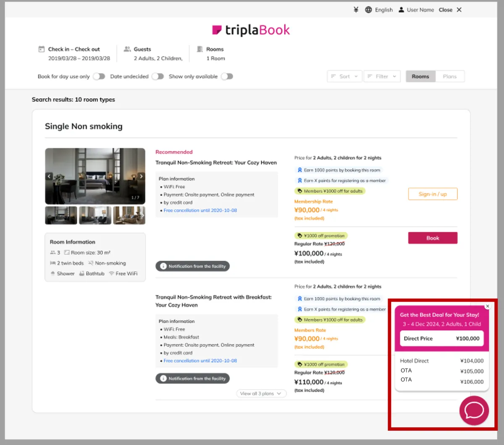The height and width of the screenshot is (445, 504).
Task: Toggle Book for day use only
Action: (99, 76)
